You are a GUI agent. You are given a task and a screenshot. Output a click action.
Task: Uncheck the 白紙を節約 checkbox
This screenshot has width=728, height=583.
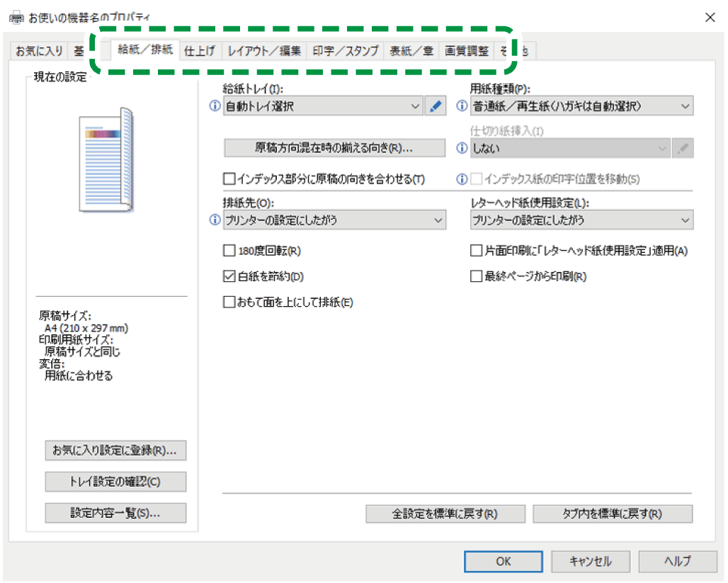pyautogui.click(x=229, y=276)
